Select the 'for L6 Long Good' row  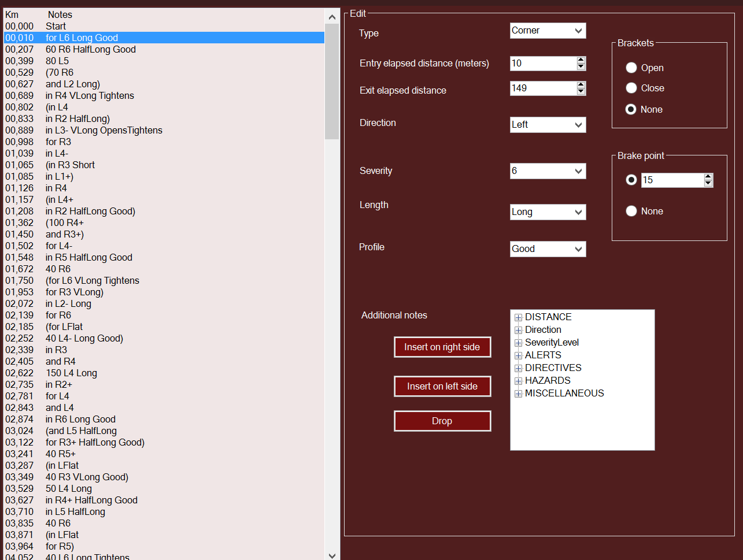click(164, 38)
